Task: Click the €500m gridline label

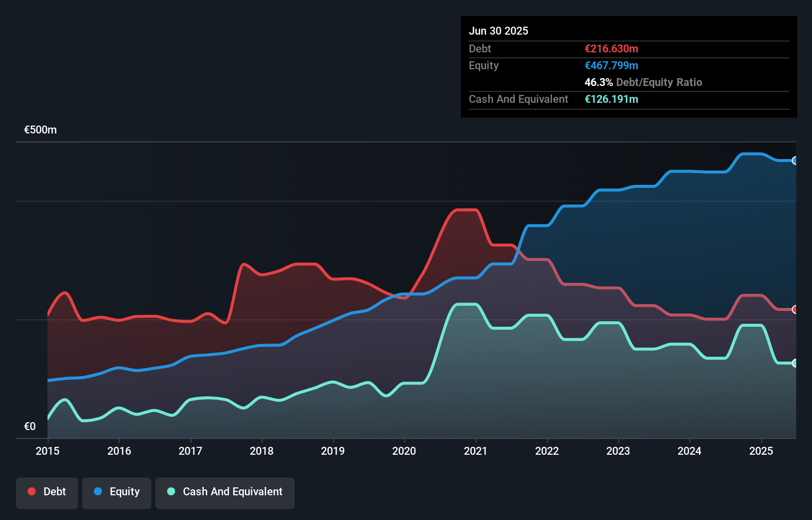Action: coord(40,130)
